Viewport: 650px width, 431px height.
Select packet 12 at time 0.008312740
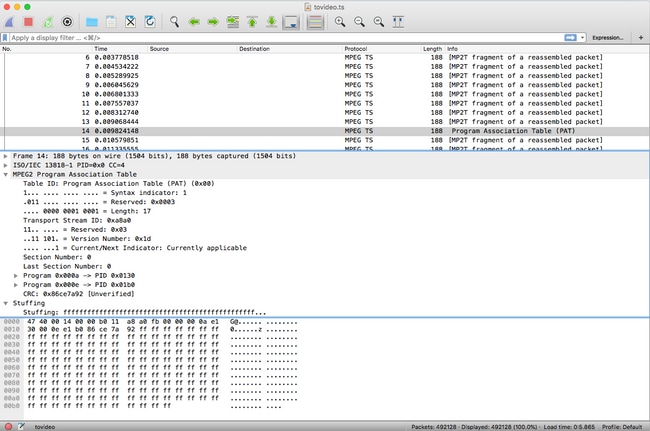click(325, 113)
